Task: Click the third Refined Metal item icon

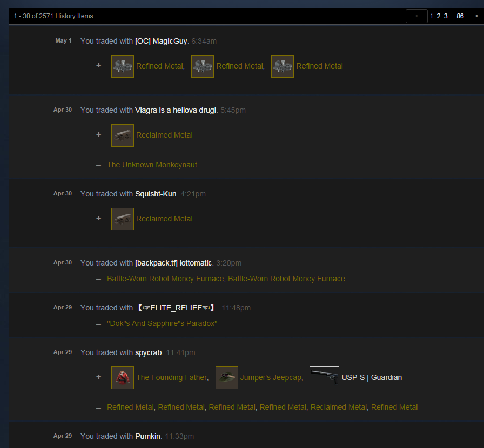Action: 283,66
